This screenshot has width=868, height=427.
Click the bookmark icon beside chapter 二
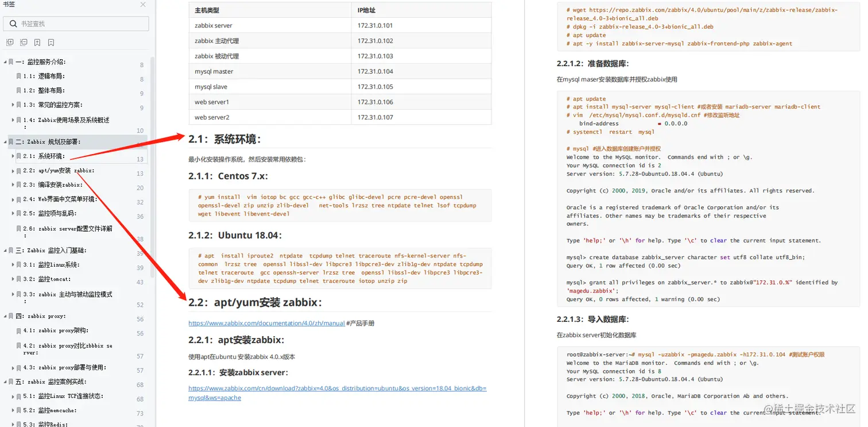pos(11,141)
